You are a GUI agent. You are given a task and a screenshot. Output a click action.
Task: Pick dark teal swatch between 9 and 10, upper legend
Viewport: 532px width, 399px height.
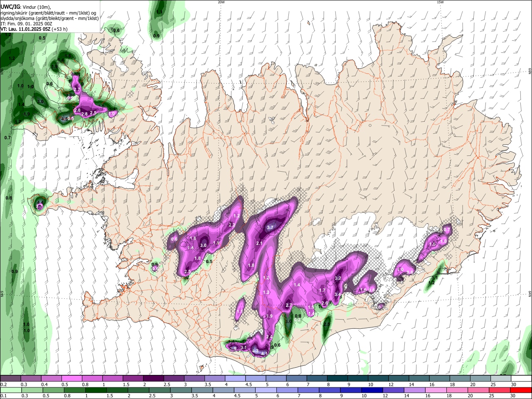click(357, 379)
